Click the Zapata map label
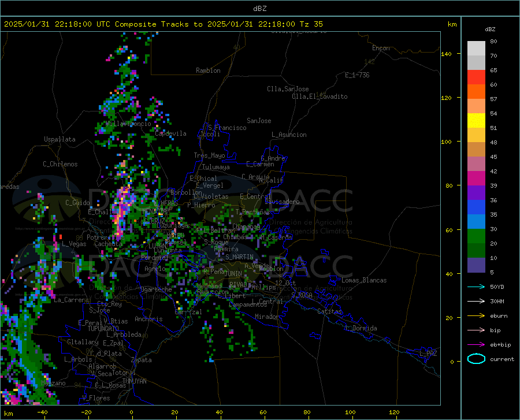This screenshot has width=520, height=420. click(x=142, y=360)
